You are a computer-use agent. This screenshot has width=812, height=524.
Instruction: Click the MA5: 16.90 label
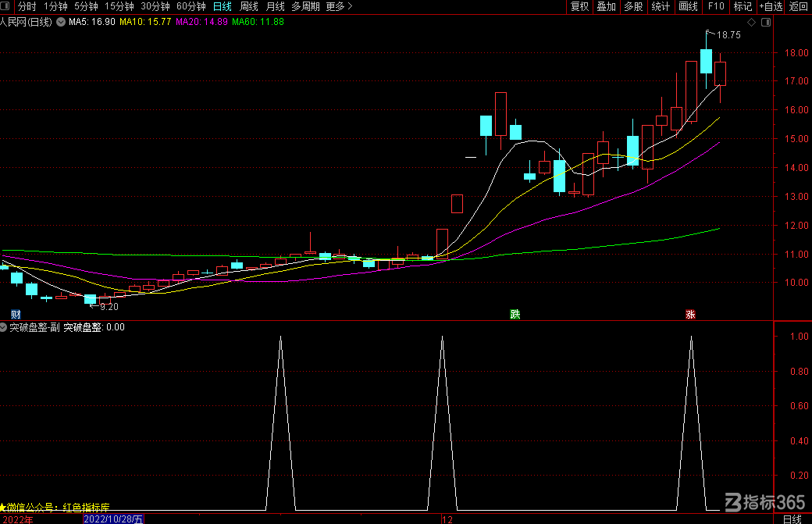click(92, 22)
